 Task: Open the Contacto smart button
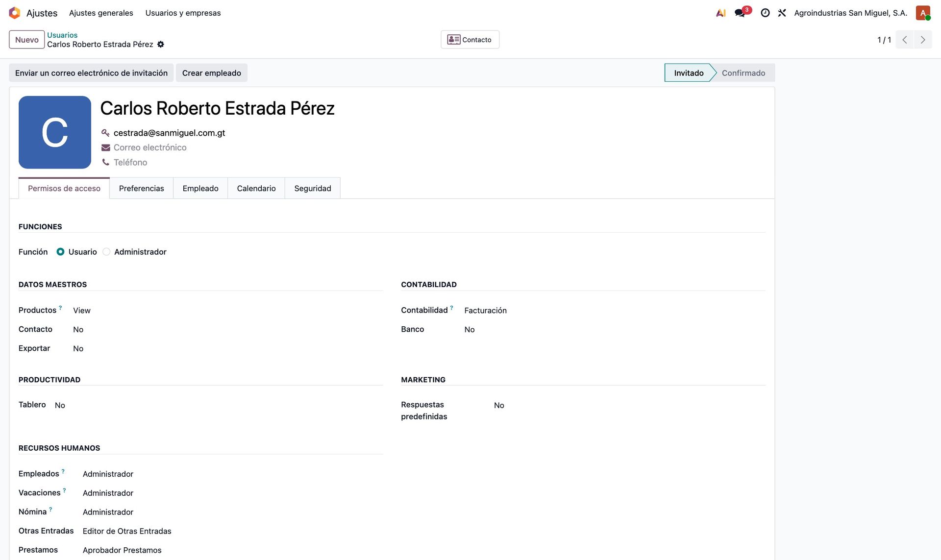tap(470, 40)
